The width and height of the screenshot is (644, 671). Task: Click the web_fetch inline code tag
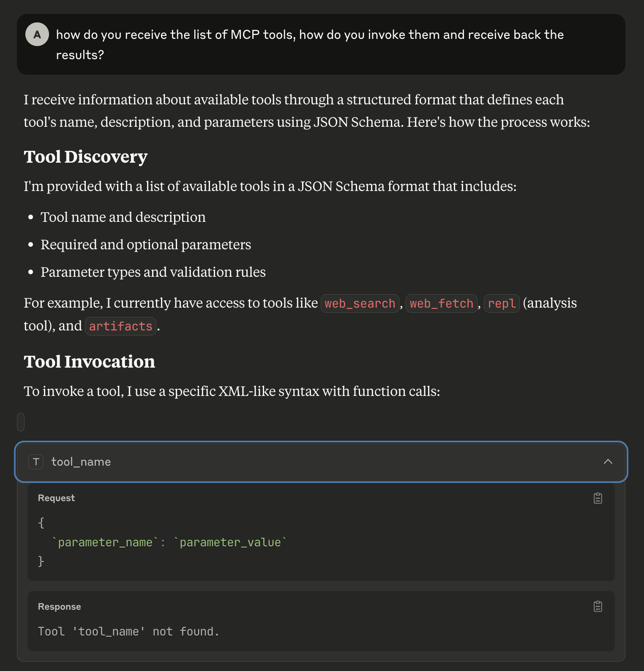coord(441,303)
